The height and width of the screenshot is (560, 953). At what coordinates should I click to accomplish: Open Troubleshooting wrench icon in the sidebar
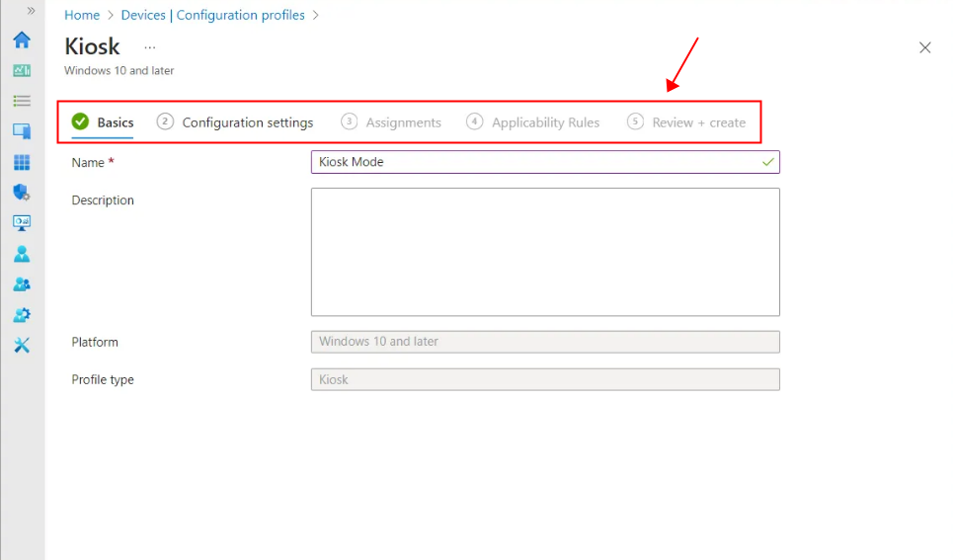click(x=22, y=346)
